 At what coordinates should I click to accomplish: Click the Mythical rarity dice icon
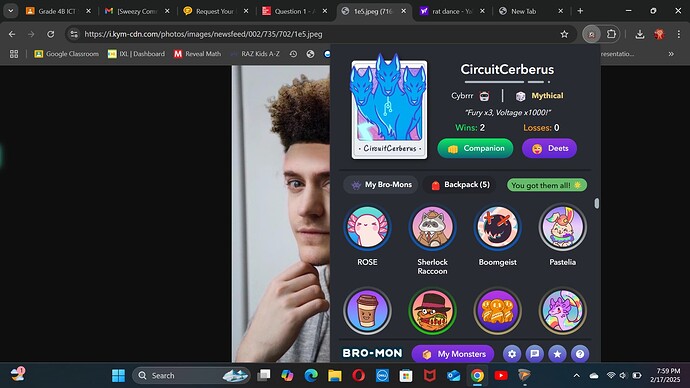point(521,96)
